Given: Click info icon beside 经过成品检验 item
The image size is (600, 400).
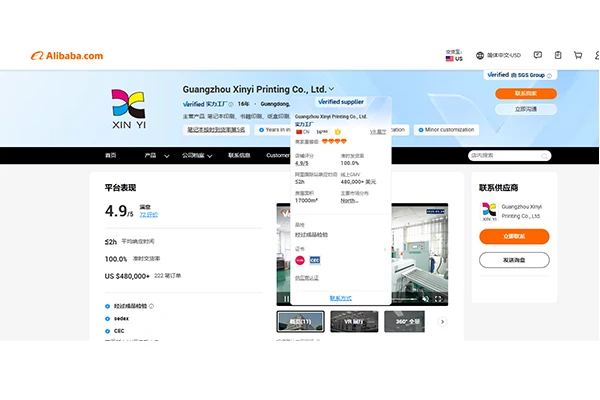Looking at the screenshot, I should pyautogui.click(x=152, y=306).
